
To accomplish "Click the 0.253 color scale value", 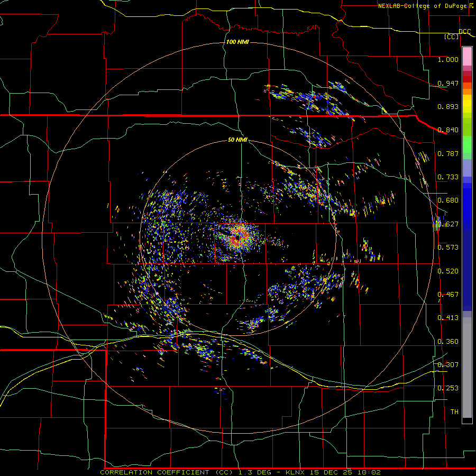I will click(448, 388).
